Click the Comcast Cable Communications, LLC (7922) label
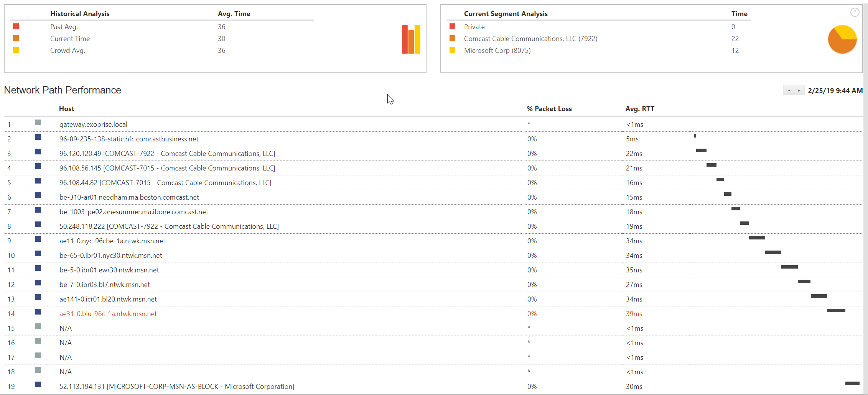The height and width of the screenshot is (395, 868). coord(531,39)
